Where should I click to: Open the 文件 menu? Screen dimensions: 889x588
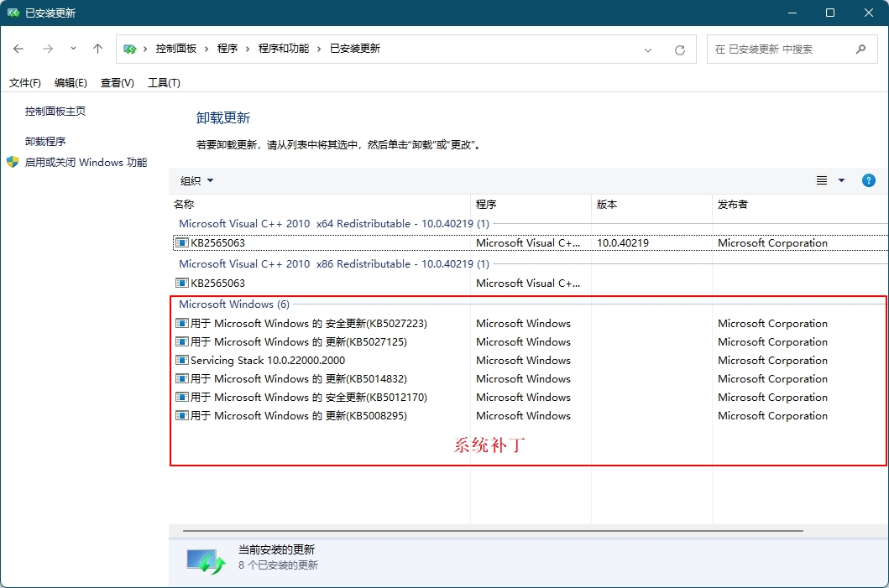pyautogui.click(x=24, y=82)
